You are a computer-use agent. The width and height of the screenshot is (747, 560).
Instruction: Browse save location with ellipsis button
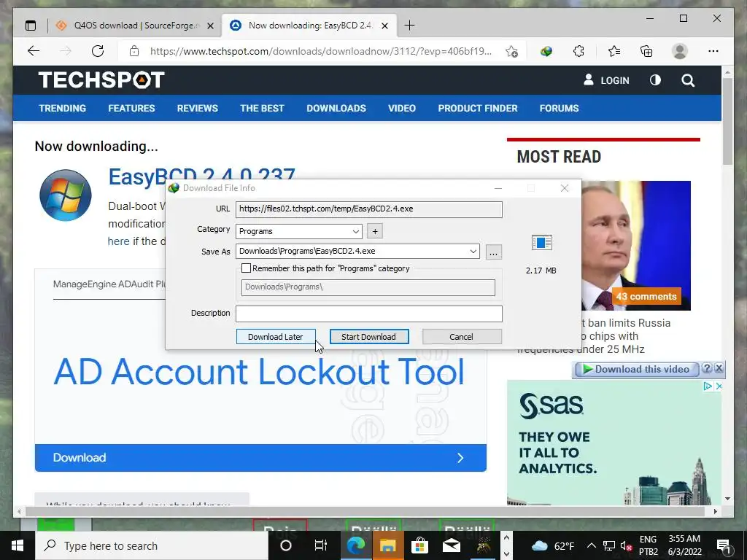494,252
